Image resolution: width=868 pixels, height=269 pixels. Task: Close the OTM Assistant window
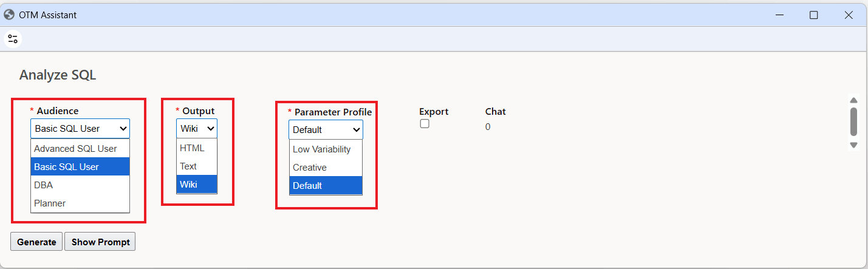click(x=849, y=15)
